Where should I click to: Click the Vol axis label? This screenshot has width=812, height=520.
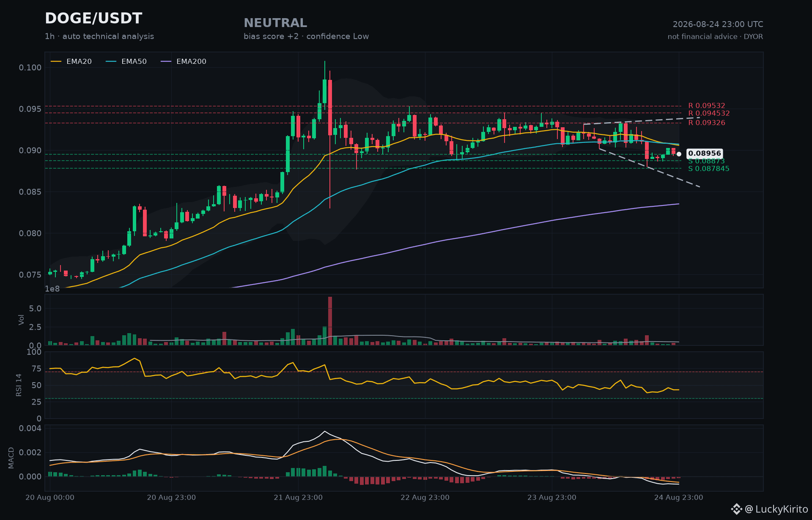pos(21,320)
